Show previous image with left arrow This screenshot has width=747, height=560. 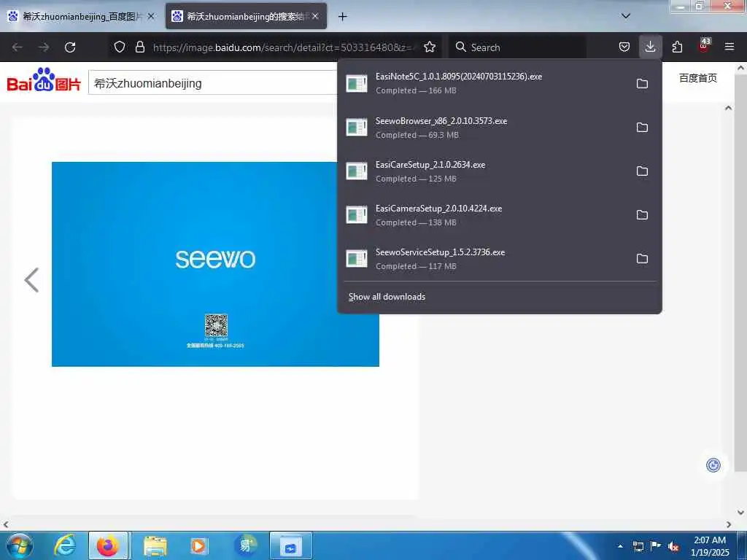pyautogui.click(x=31, y=280)
